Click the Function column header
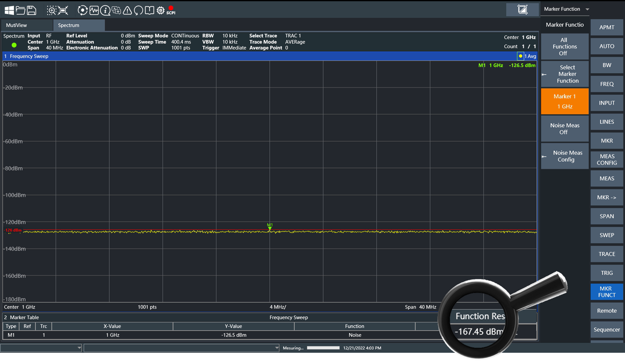This screenshot has height=364, width=625. (x=355, y=326)
